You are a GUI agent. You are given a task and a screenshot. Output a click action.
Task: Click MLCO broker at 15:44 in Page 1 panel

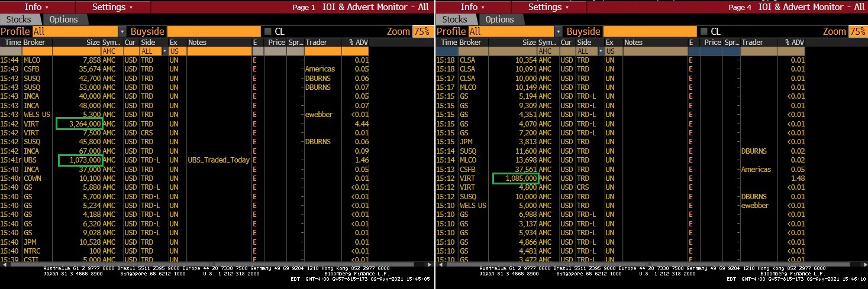pyautogui.click(x=33, y=60)
